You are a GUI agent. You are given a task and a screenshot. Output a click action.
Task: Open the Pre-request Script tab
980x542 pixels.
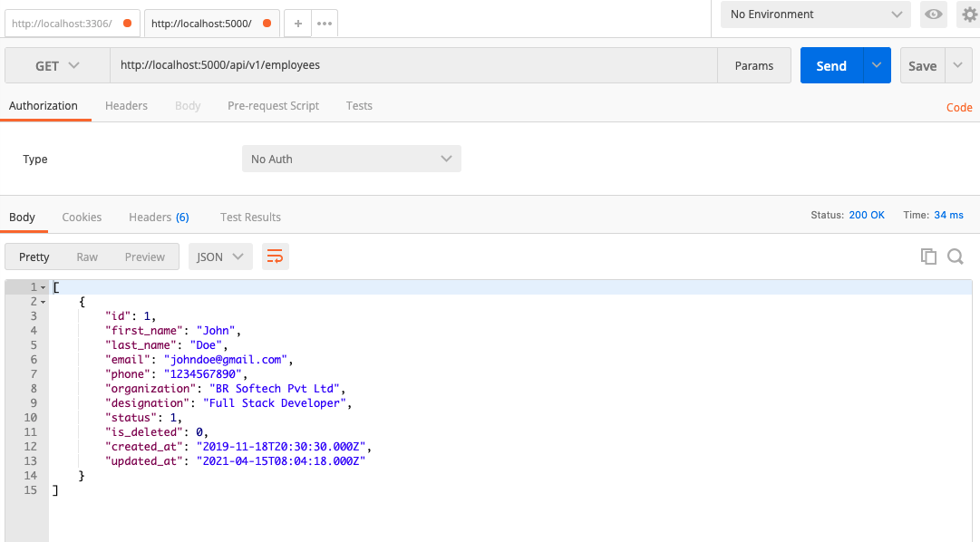click(273, 106)
